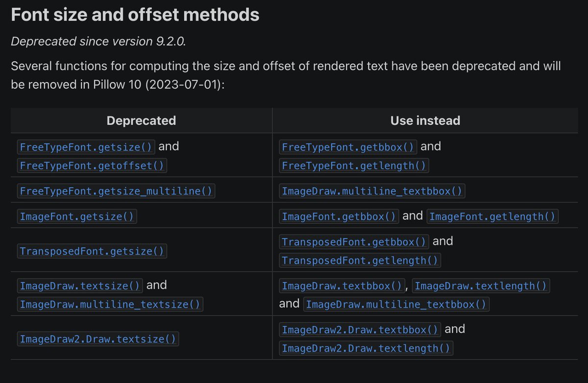Open the ImageDraw.textlength() link
The image size is (588, 383).
481,285
